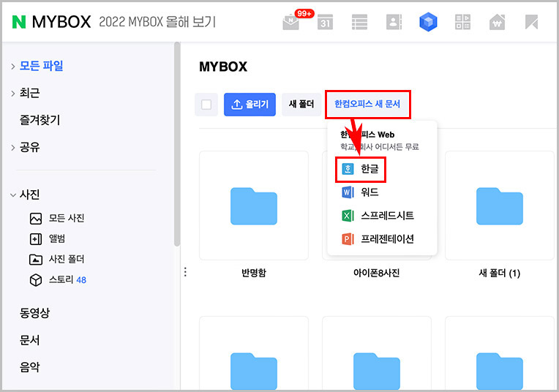Viewport: 559px width, 392px height.
Task: Open the 한컴오피스 새 문서 dropdown
Action: 367,104
